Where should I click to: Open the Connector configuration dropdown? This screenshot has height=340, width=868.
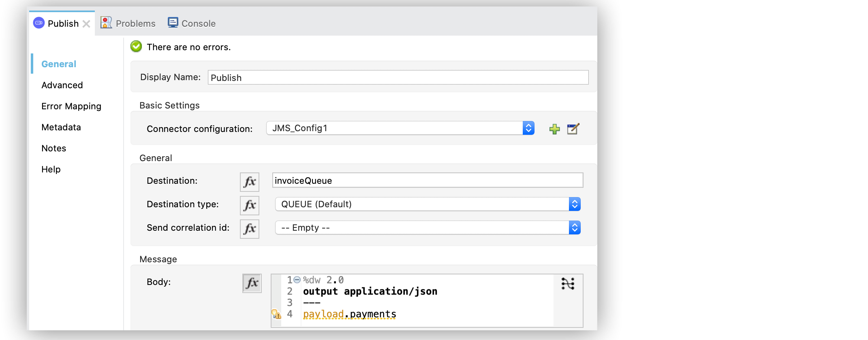click(528, 128)
